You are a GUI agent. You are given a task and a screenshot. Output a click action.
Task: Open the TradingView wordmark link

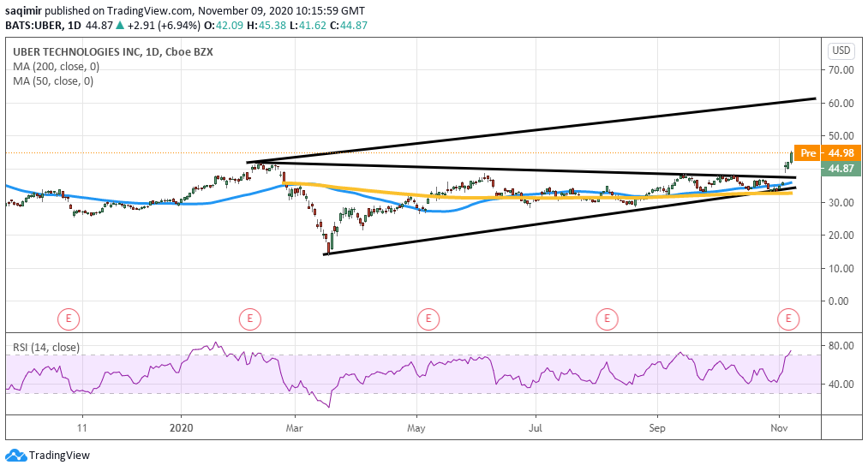point(59,456)
